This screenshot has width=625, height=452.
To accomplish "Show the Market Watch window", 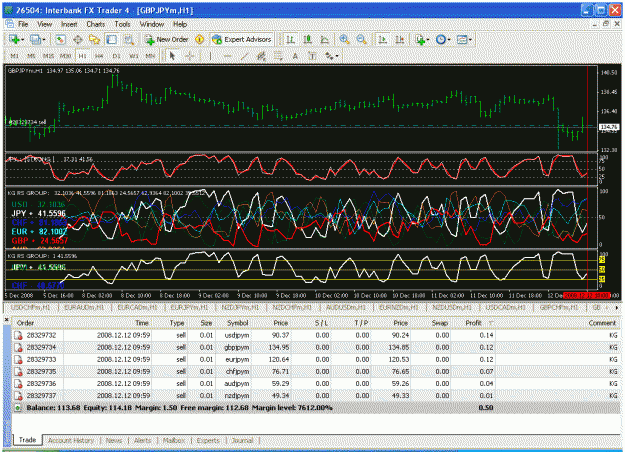I will (60, 39).
